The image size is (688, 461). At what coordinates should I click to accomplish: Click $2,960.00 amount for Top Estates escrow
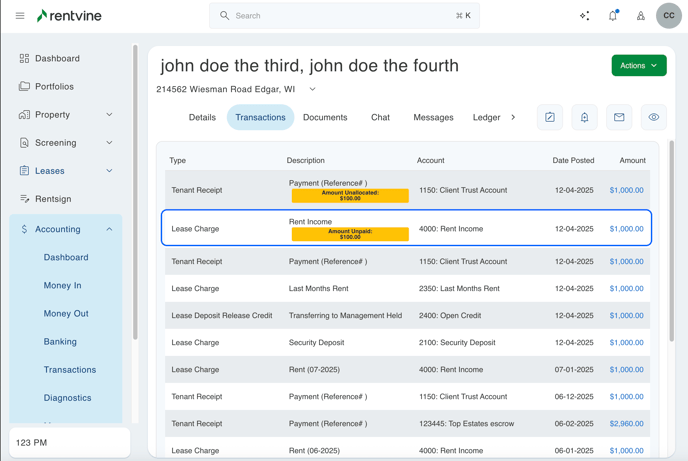(626, 424)
